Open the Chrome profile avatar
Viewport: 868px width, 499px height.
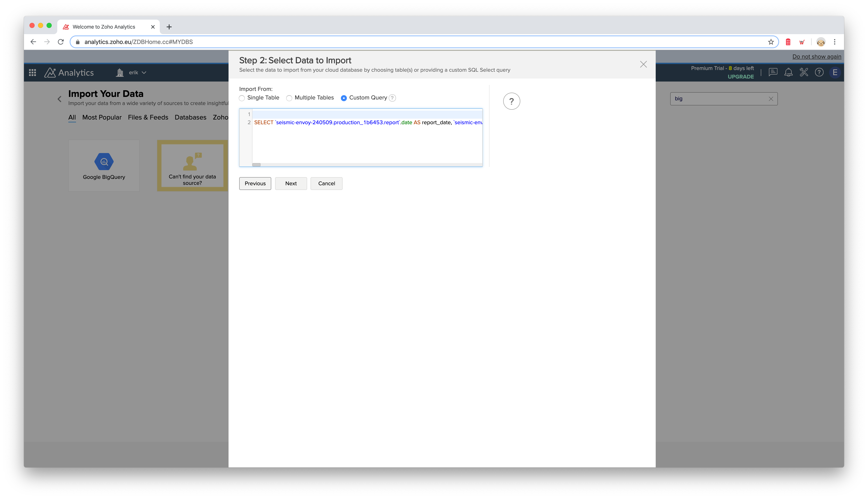pyautogui.click(x=821, y=42)
